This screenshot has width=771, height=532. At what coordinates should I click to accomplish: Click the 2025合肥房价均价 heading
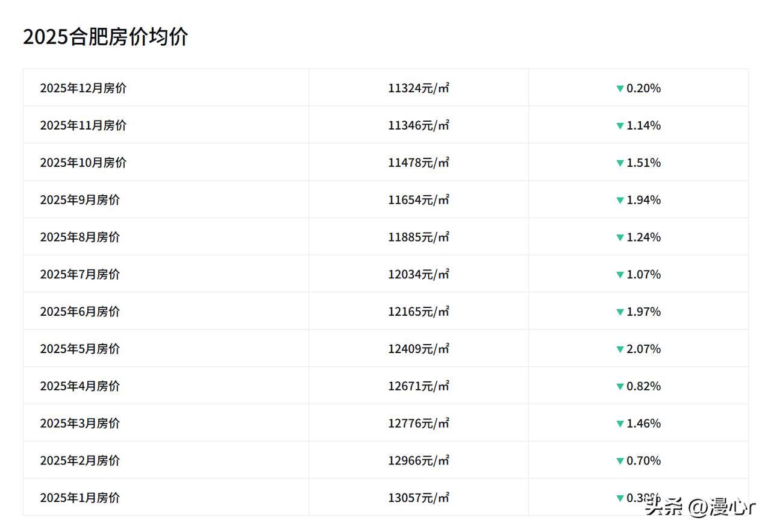[105, 37]
